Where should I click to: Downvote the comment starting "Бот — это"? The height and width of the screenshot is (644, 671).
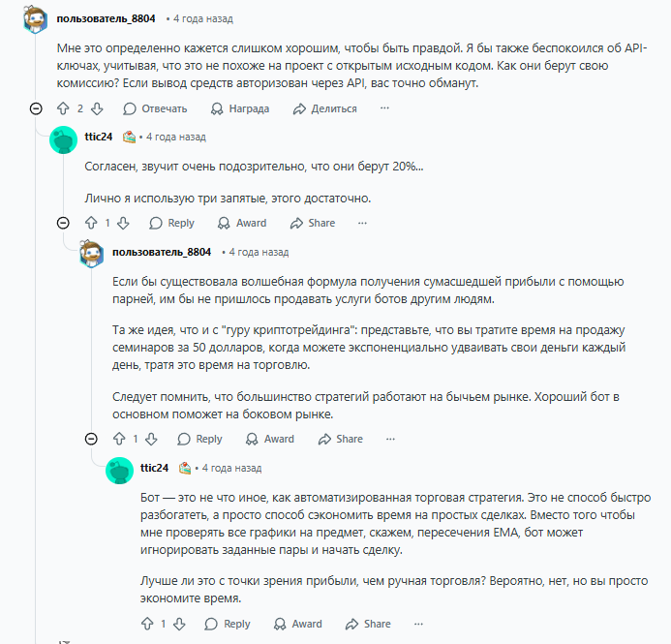[x=178, y=624]
